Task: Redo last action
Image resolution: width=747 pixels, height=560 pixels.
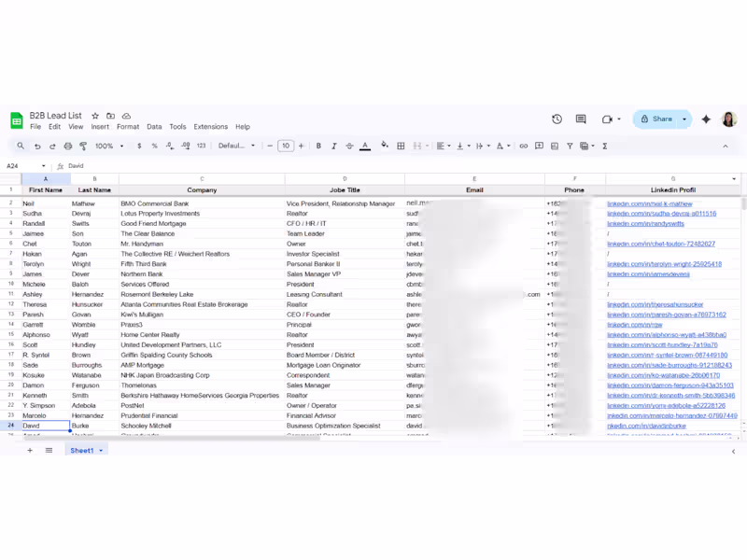Action: (x=52, y=147)
